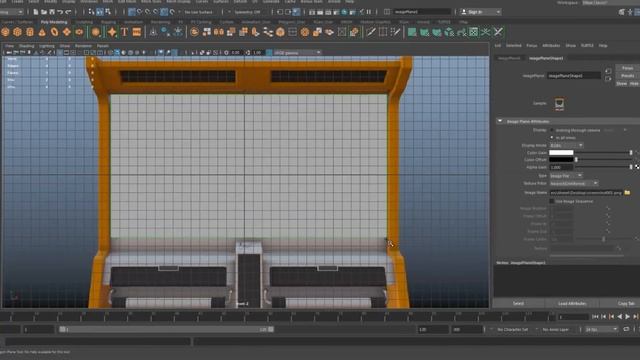The width and height of the screenshot is (640, 360).
Task: Create a polygon cube from the shelf
Action: click(18, 32)
